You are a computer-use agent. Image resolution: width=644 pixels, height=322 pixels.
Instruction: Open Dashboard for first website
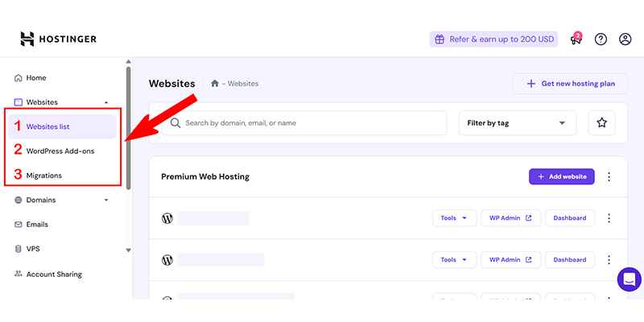(x=570, y=218)
